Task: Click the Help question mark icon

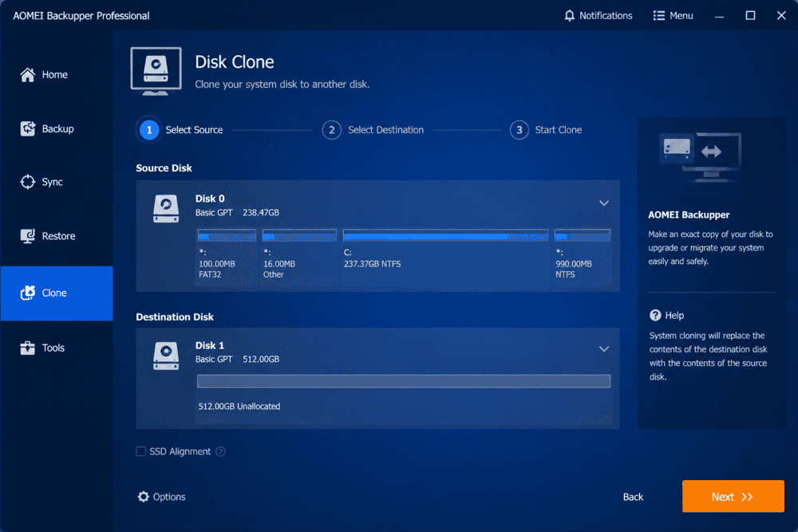Action: tap(655, 315)
